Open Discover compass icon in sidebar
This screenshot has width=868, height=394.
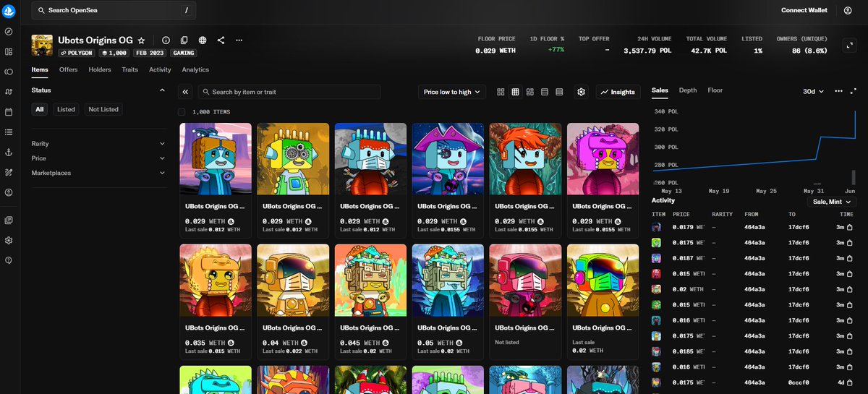pos(9,32)
